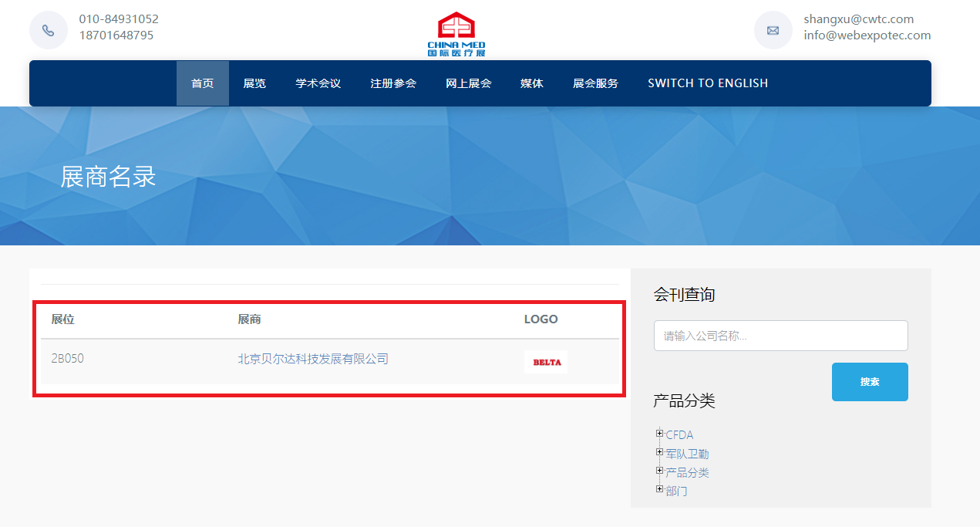Expand the 军队卫勤 plus icon
The height and width of the screenshot is (527, 980).
pyautogui.click(x=659, y=452)
